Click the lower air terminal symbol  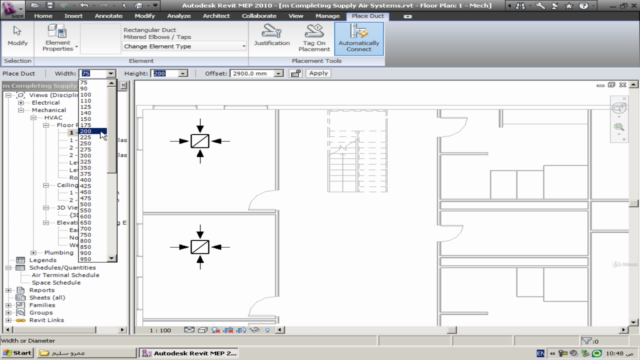(200, 247)
